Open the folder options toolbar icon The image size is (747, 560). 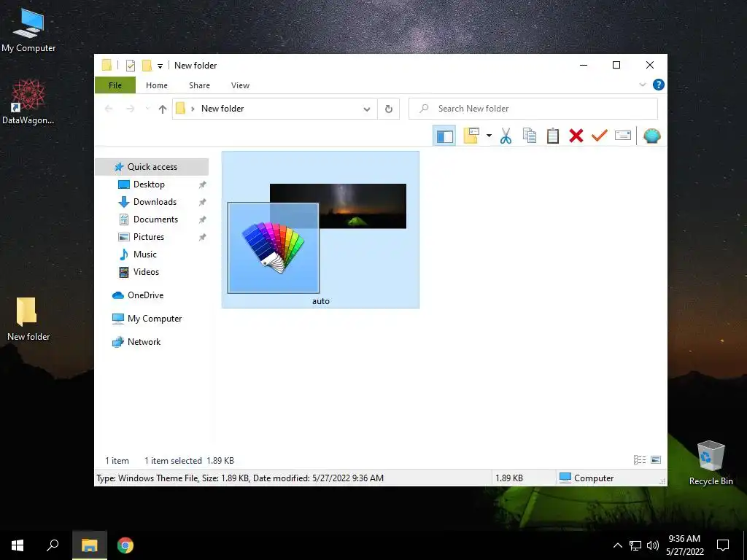[x=471, y=136]
